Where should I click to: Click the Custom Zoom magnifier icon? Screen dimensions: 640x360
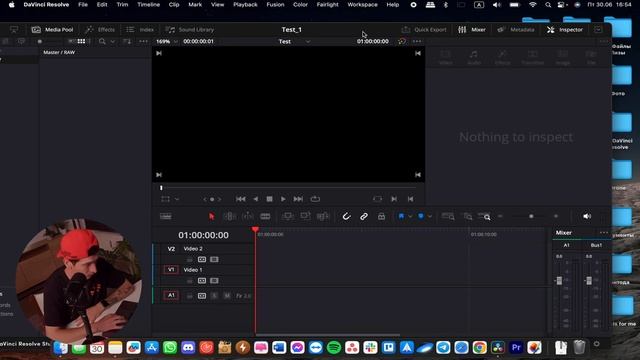484,216
